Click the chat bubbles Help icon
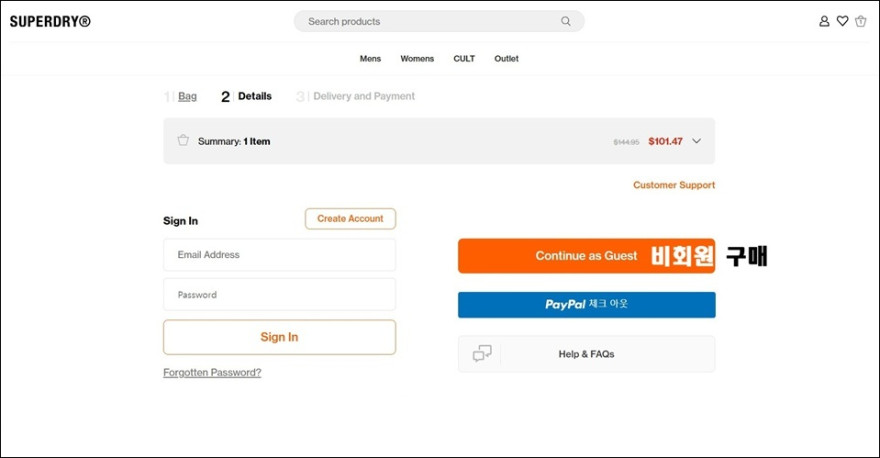This screenshot has height=458, width=880. [482, 354]
